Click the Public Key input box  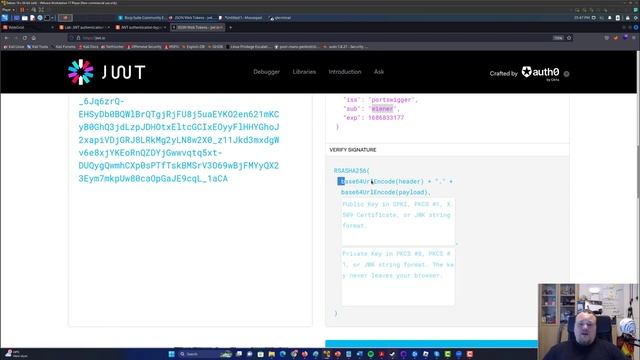pyautogui.click(x=398, y=222)
